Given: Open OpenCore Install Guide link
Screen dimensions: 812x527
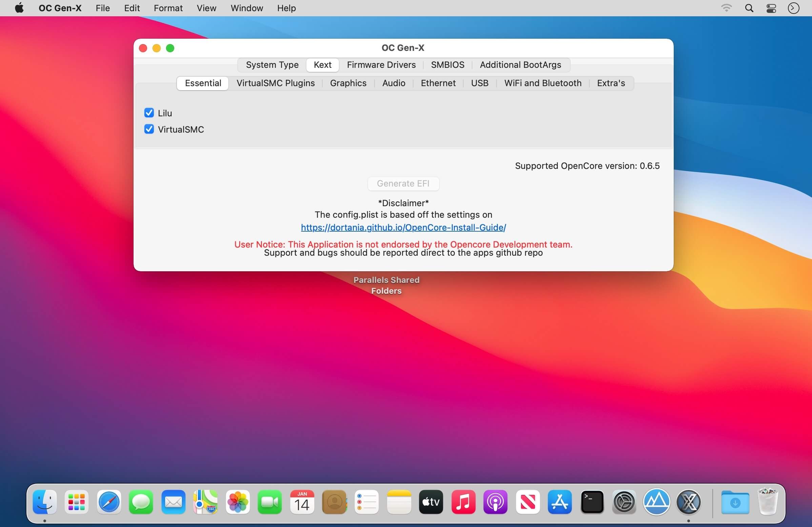Looking at the screenshot, I should tap(403, 227).
